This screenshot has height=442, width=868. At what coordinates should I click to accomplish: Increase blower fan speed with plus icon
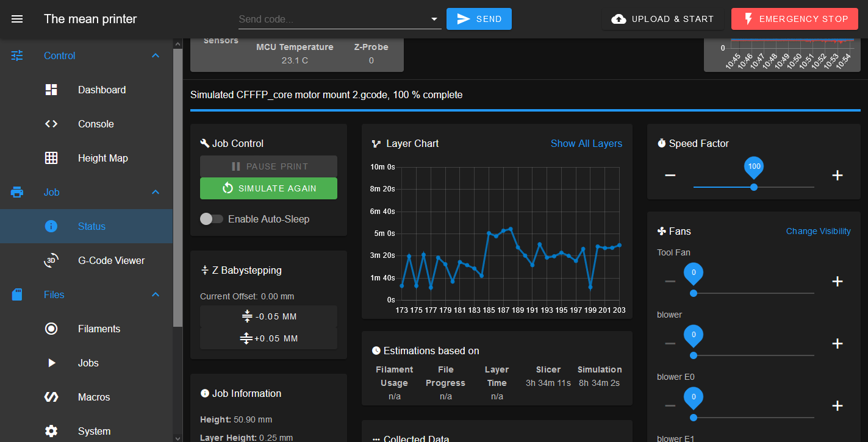coord(838,344)
